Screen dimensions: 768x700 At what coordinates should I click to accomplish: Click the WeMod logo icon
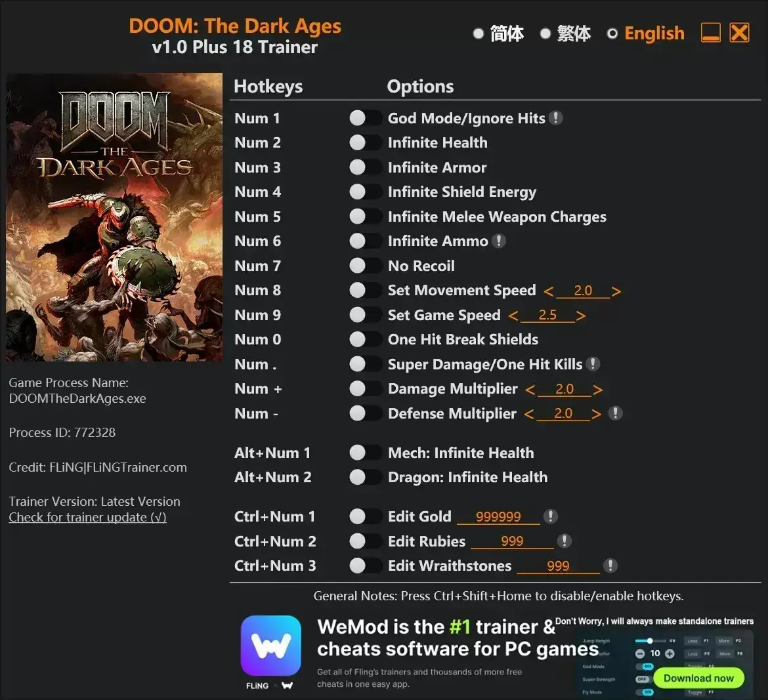point(270,646)
